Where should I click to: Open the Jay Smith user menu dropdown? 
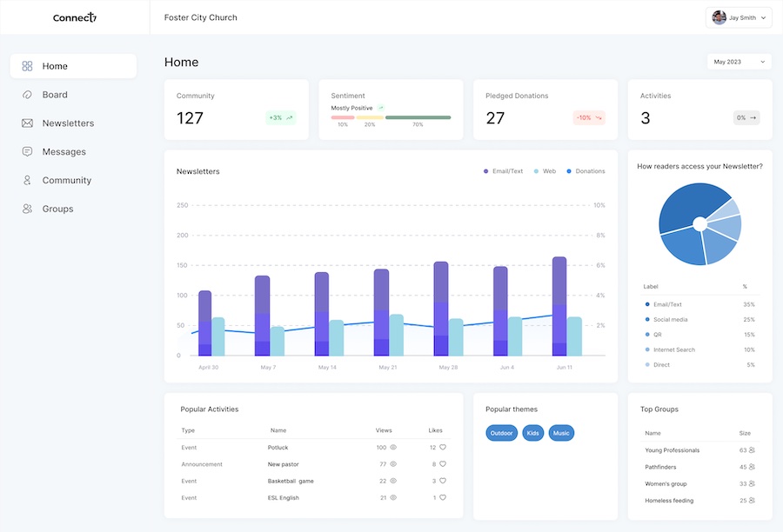click(x=739, y=17)
